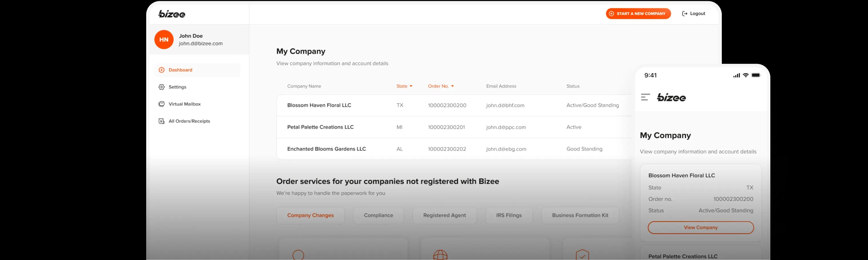Screen dimensions: 868x260
Task: Expand Petal Palette Creations LLC card on mobile
Action: click(x=683, y=256)
